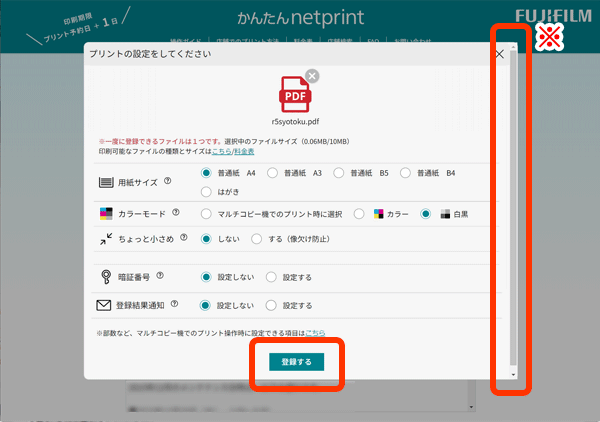Viewport: 600px width, 422px height.
Task: Click the key icon for 暗証番号
Action: [x=106, y=277]
